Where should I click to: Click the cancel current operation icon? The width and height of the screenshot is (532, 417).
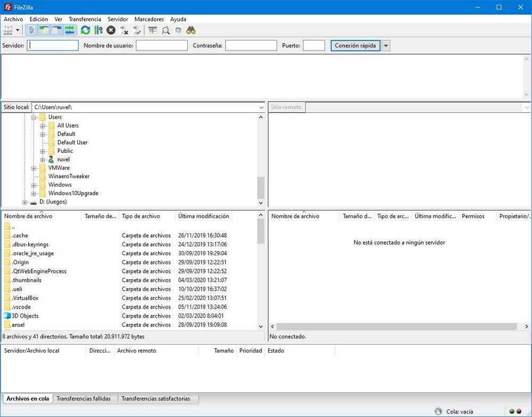coord(111,30)
